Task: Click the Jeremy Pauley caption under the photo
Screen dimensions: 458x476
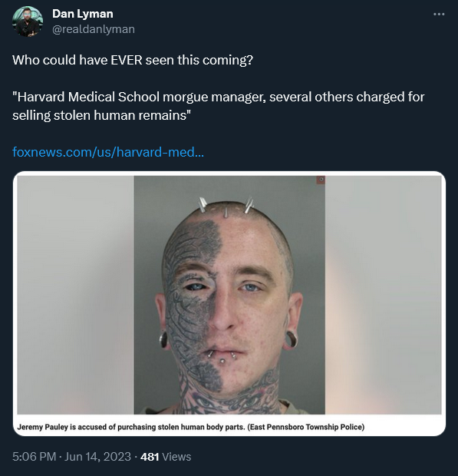Action: click(x=191, y=427)
